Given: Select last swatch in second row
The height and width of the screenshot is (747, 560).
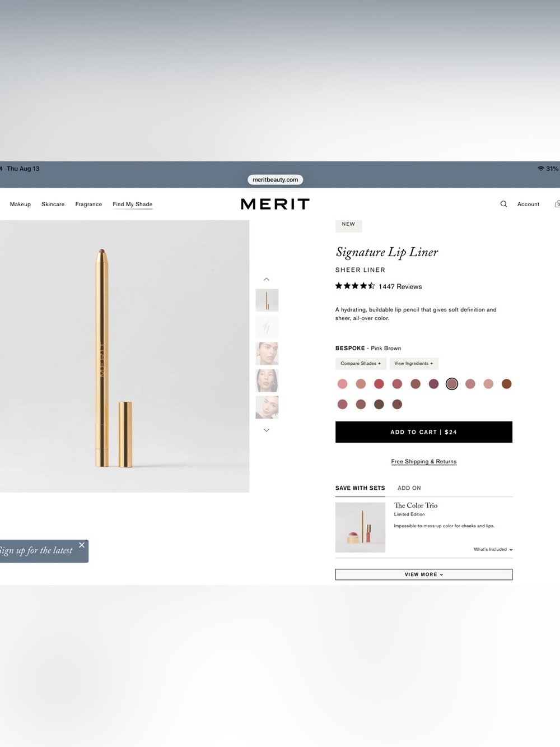Looking at the screenshot, I should [397, 404].
